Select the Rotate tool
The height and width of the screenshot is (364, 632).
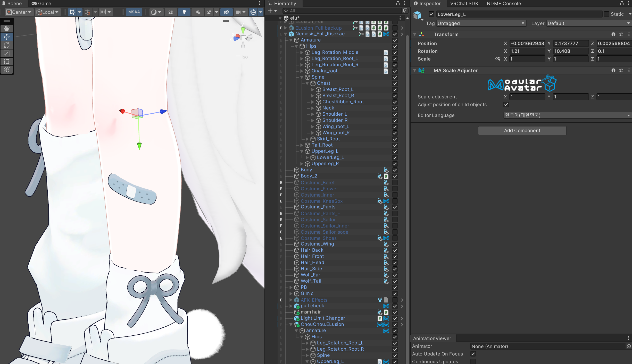click(7, 45)
